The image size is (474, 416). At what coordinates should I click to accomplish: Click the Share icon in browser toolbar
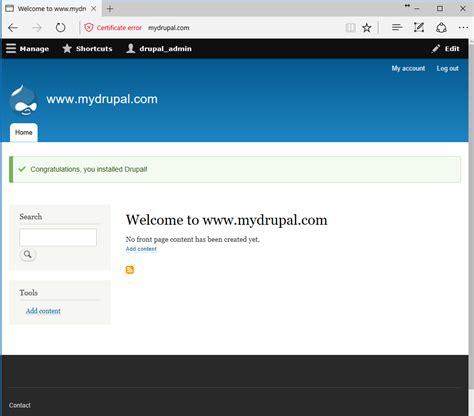(441, 28)
